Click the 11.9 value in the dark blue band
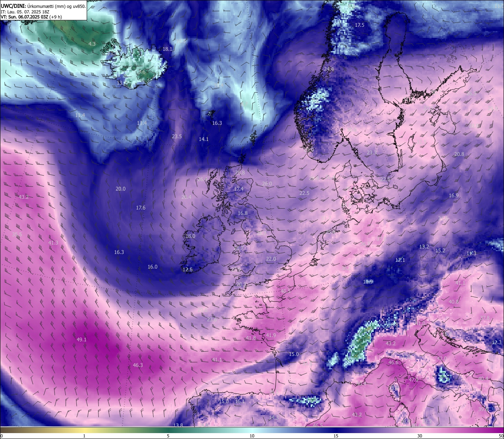Image resolution: width=504 pixels, height=439 pixels. tap(368, 282)
